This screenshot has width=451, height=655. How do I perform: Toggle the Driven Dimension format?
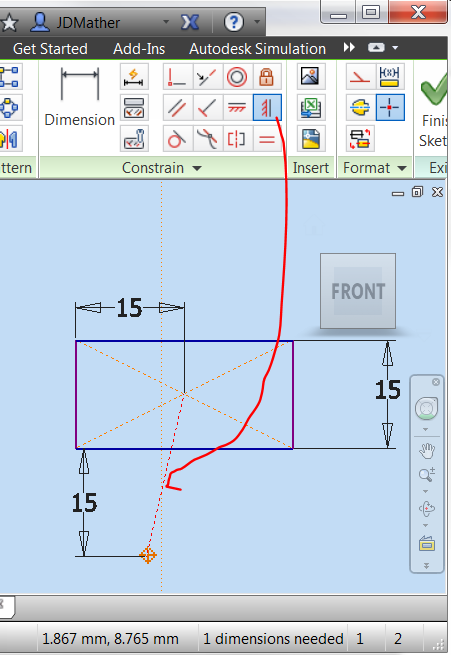coord(390,77)
